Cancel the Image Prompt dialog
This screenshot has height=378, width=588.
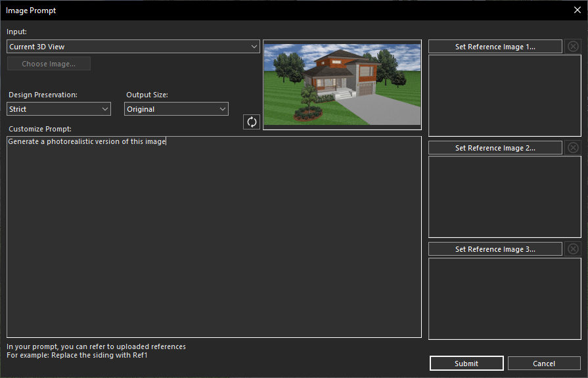point(544,364)
